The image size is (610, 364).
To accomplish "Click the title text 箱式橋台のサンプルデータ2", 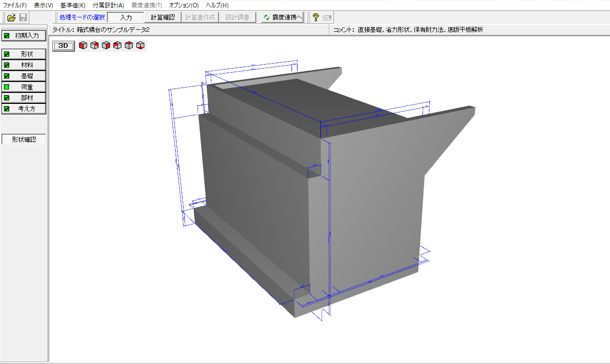I will coord(113,30).
